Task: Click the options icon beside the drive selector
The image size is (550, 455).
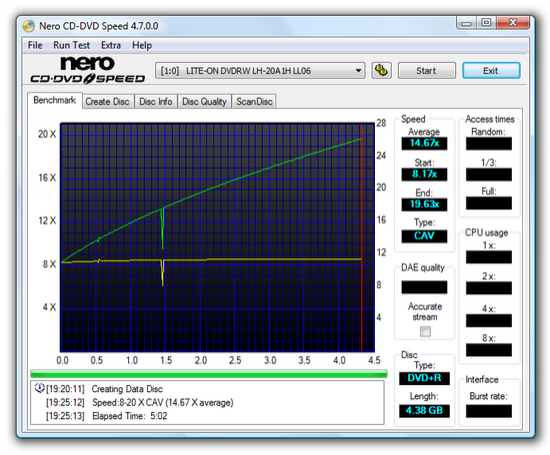Action: click(381, 71)
